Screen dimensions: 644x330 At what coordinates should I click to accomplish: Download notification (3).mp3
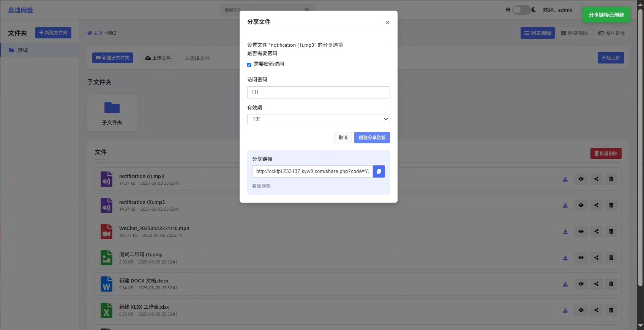565,205
